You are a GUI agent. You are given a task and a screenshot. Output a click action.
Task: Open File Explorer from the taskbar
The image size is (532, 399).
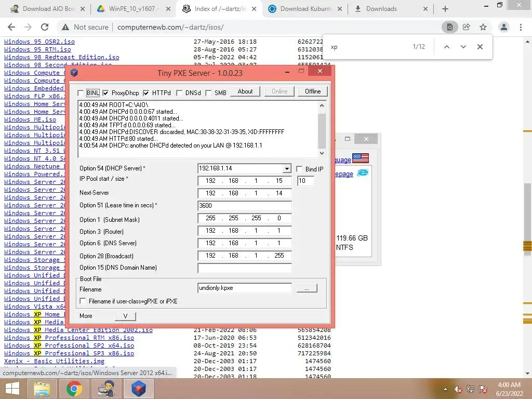42,389
